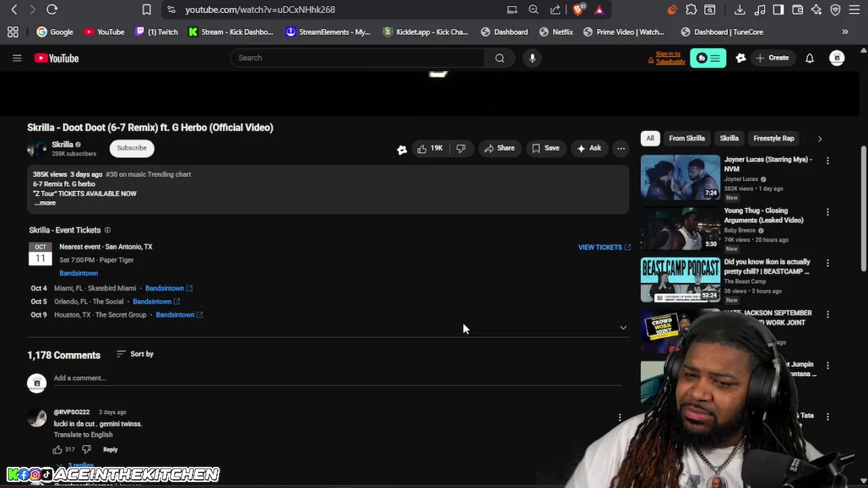Bookmark this page with the bookmark icon
Image resolution: width=868 pixels, height=488 pixels.
[146, 9]
